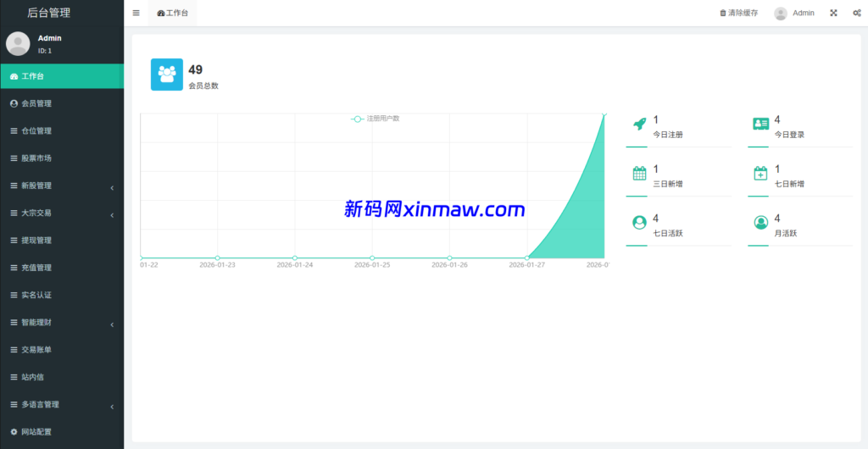Open 仓位管理 in the sidebar
Viewport: 868px width, 449px height.
coord(62,131)
